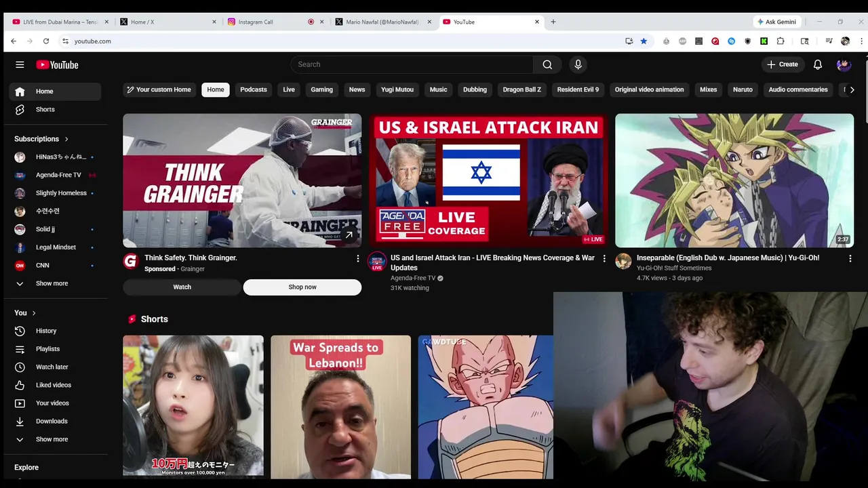868x488 pixels.
Task: Click Shop now on Grainger ad
Action: pyautogui.click(x=302, y=287)
